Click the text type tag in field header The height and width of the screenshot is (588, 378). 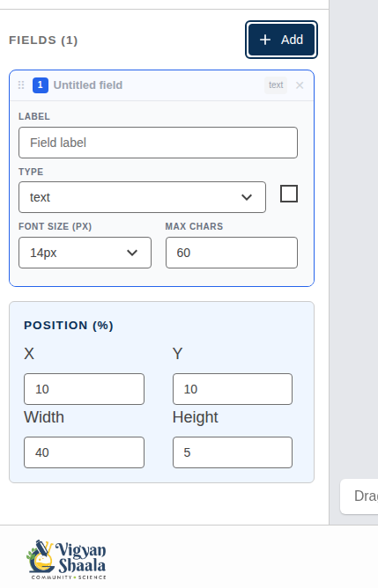click(276, 85)
